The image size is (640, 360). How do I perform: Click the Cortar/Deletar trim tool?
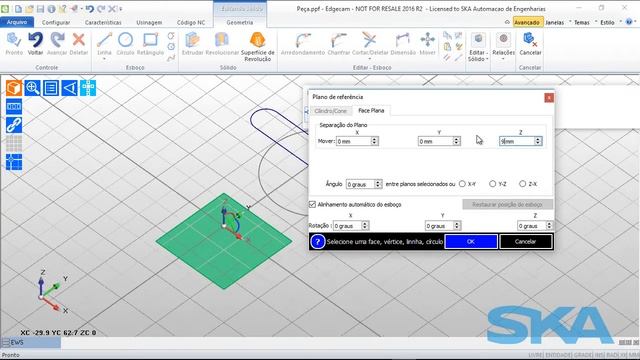(370, 40)
